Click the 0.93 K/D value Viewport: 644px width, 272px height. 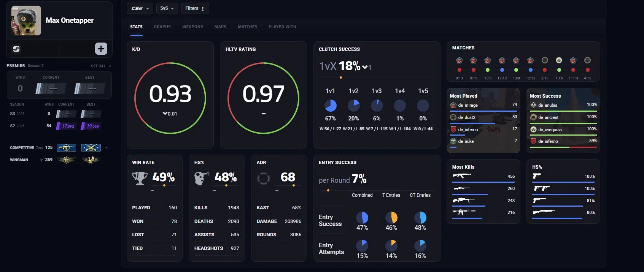click(170, 94)
